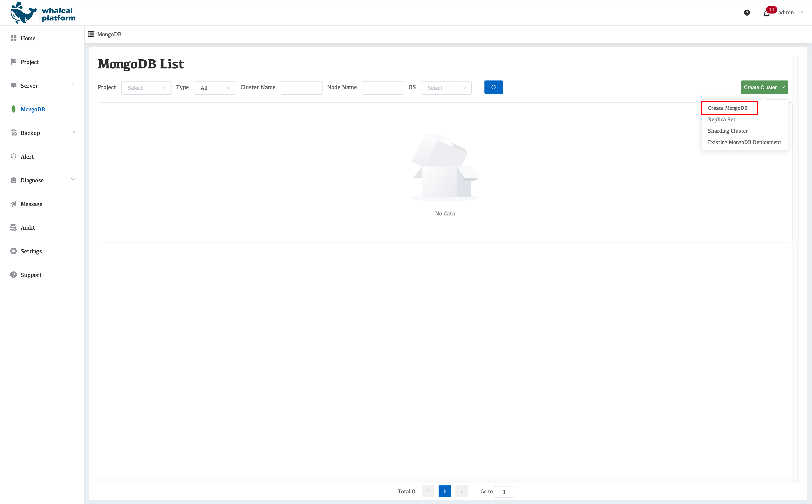Select Sharding Cluster menu option
This screenshot has height=504, width=812.
coord(728,131)
